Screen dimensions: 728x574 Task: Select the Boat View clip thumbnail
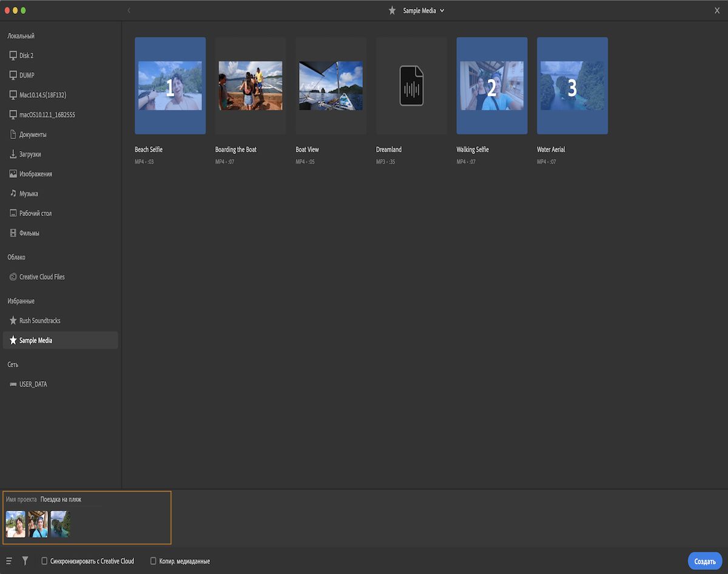(x=331, y=86)
